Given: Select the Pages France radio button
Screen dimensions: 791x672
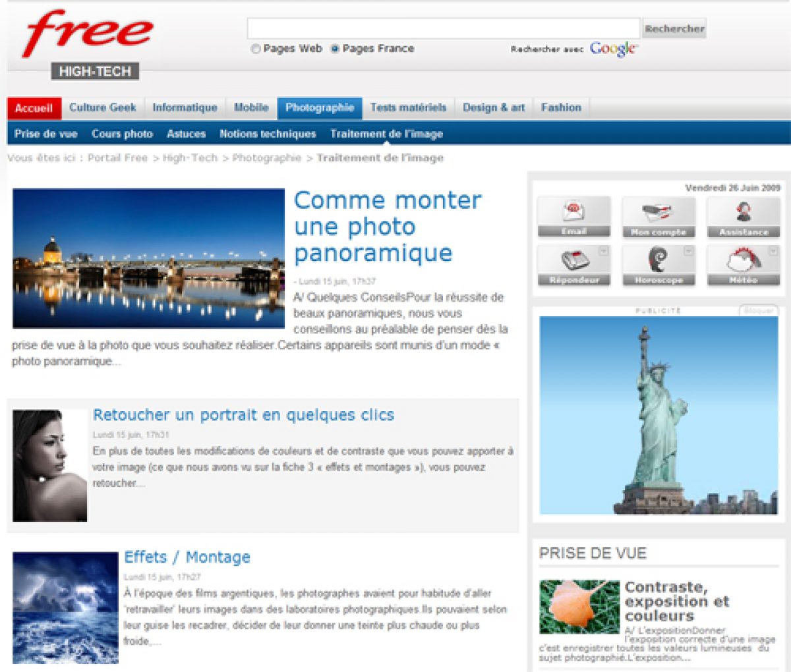Looking at the screenshot, I should (335, 49).
